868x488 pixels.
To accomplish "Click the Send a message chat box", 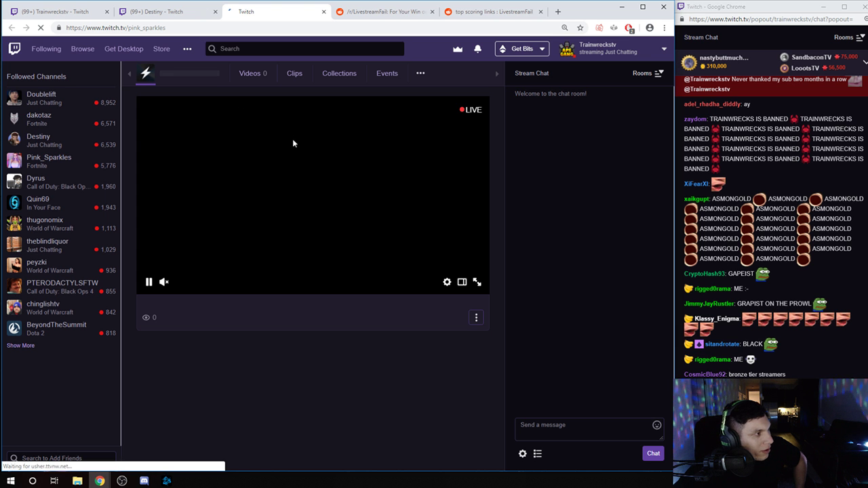I will (x=589, y=429).
